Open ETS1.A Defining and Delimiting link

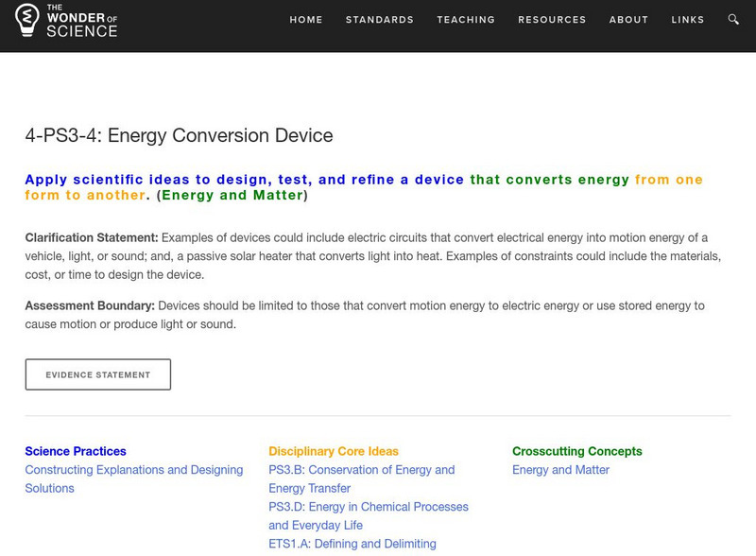[352, 544]
